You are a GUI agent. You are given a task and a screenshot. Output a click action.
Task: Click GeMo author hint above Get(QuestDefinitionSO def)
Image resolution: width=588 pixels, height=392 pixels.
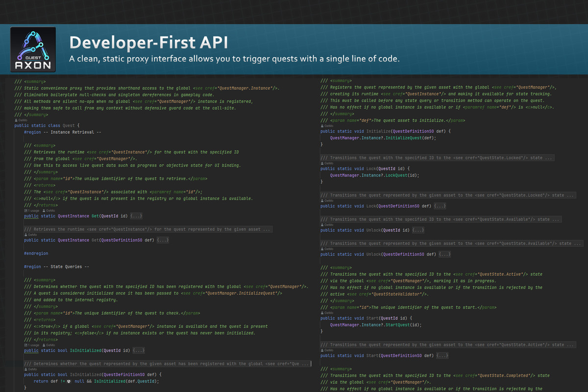pos(30,235)
